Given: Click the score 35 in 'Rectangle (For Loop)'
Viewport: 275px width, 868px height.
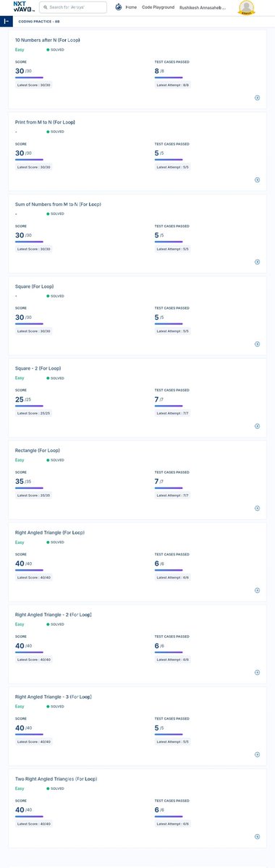Looking at the screenshot, I should pos(20,481).
